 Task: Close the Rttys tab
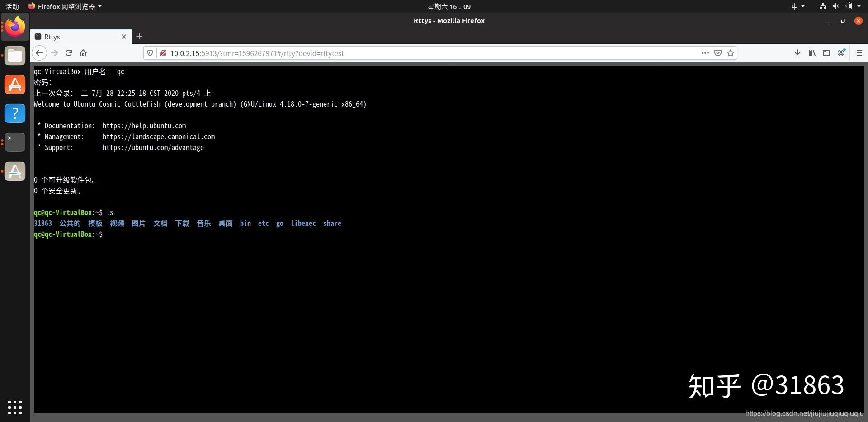pyautogui.click(x=124, y=37)
